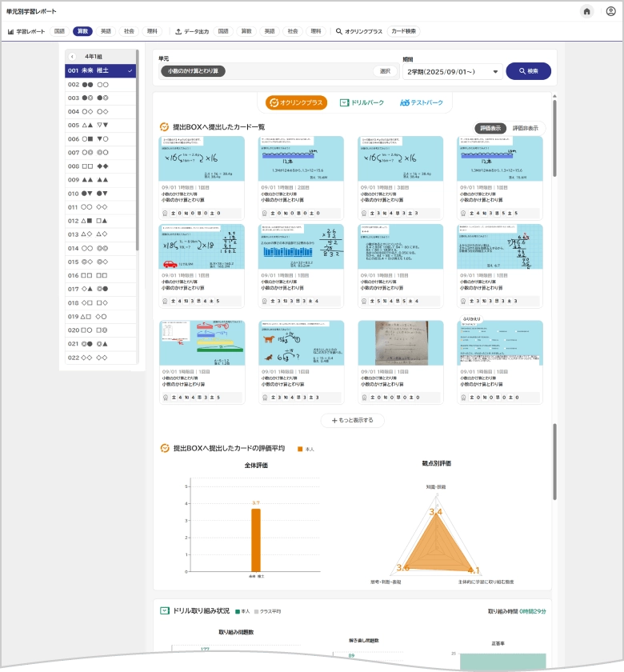Screen dimensions: 624x672
Task: Click the orange bar in 全体評価 chart
Action: (x=256, y=540)
